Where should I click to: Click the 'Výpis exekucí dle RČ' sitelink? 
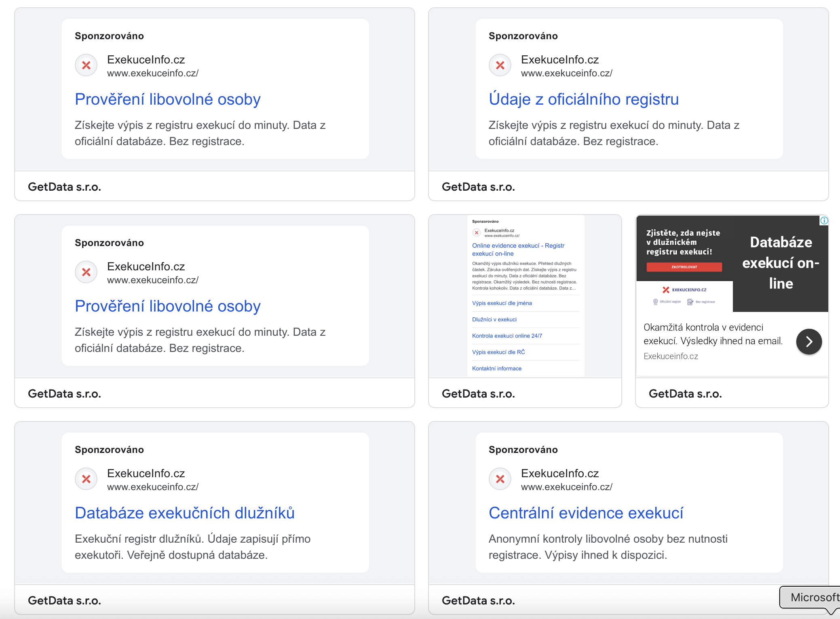tap(498, 352)
